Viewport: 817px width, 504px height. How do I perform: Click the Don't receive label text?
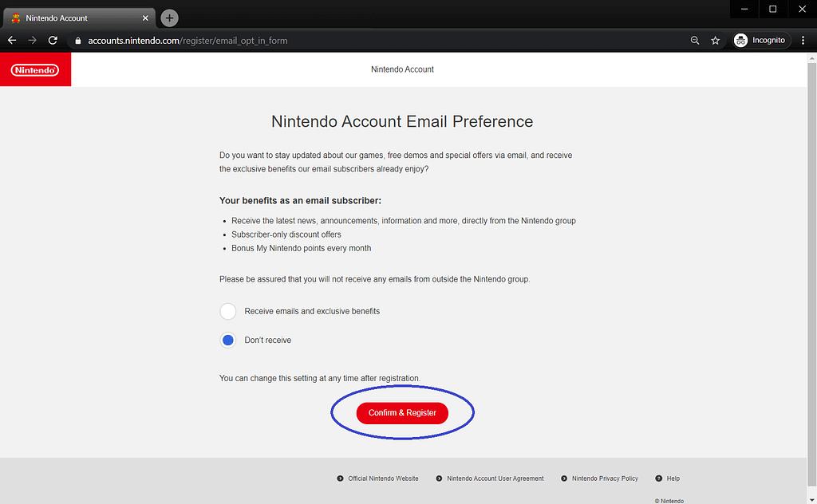click(268, 340)
